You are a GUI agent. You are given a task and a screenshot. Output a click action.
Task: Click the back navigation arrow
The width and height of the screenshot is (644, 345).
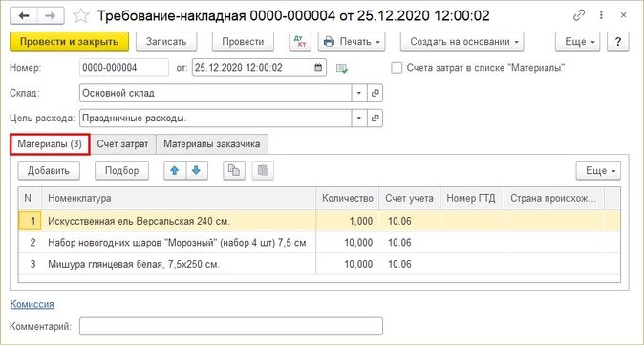(x=24, y=16)
